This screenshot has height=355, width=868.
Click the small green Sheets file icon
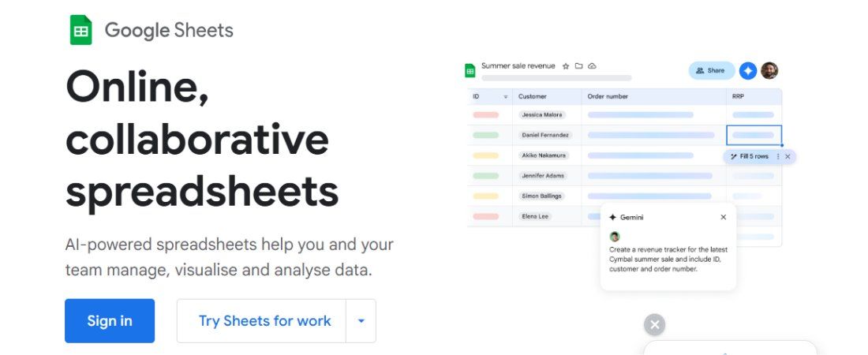pyautogui.click(x=470, y=71)
